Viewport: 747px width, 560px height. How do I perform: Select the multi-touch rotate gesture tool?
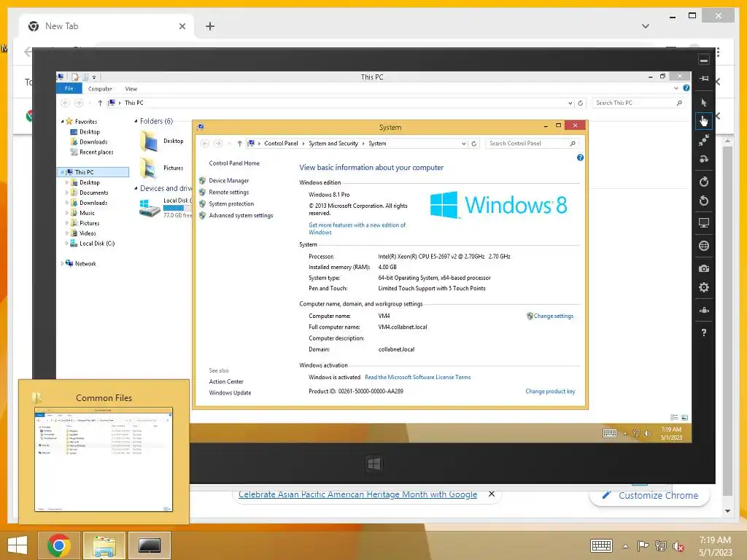tap(704, 159)
